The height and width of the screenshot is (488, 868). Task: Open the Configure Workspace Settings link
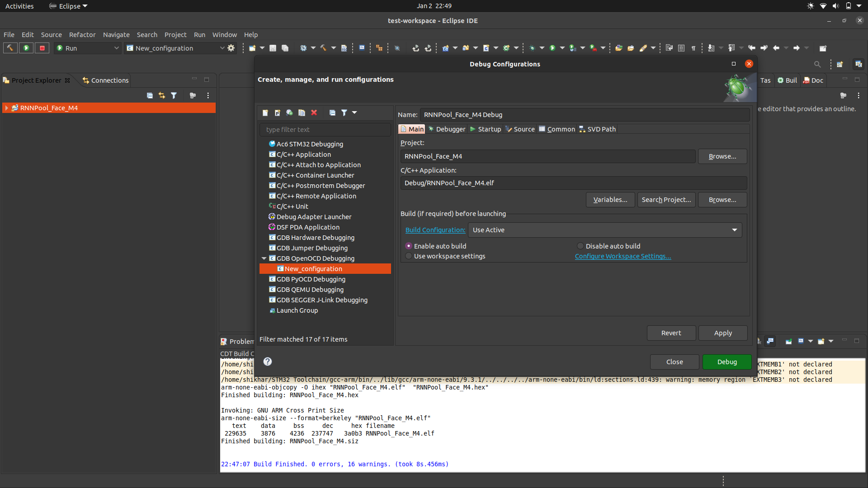[623, 256]
